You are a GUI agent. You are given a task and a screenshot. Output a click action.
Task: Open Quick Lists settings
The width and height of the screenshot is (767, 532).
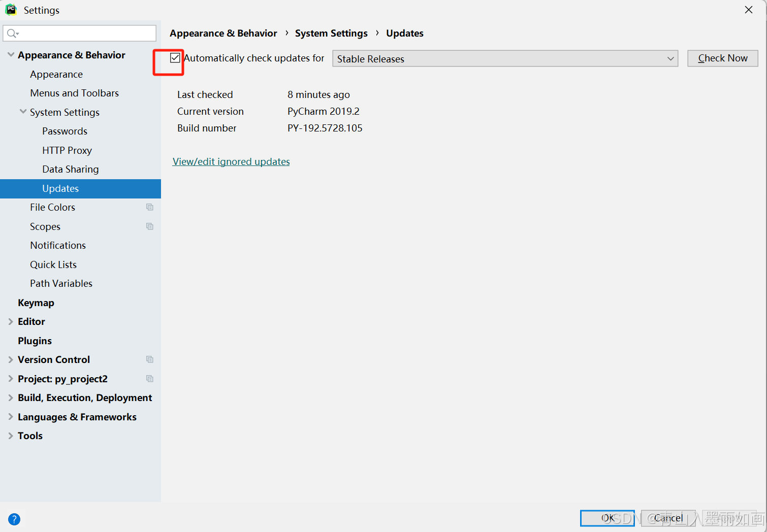click(53, 264)
